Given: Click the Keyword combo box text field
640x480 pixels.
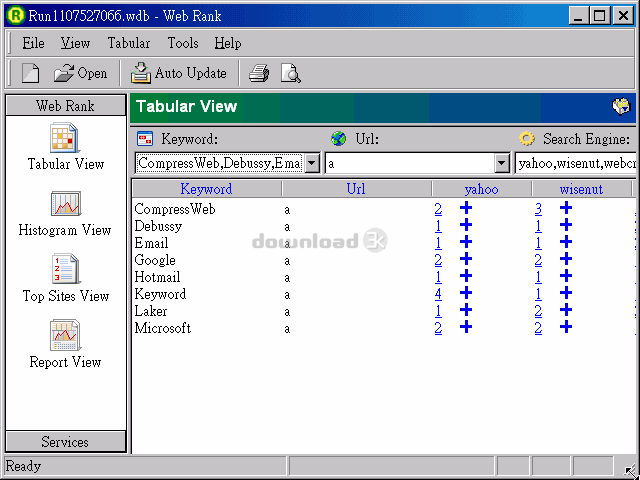Looking at the screenshot, I should click(220, 164).
